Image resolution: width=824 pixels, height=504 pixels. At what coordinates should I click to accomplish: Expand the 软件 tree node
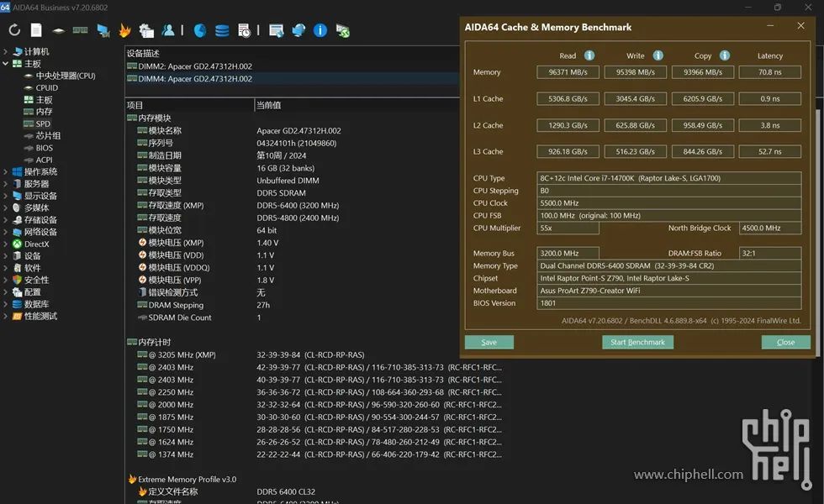click(x=5, y=268)
